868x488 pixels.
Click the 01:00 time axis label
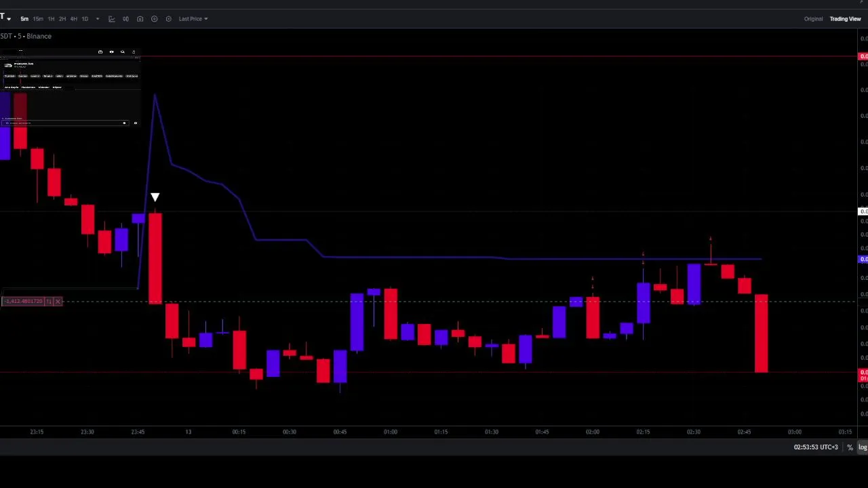pos(391,432)
